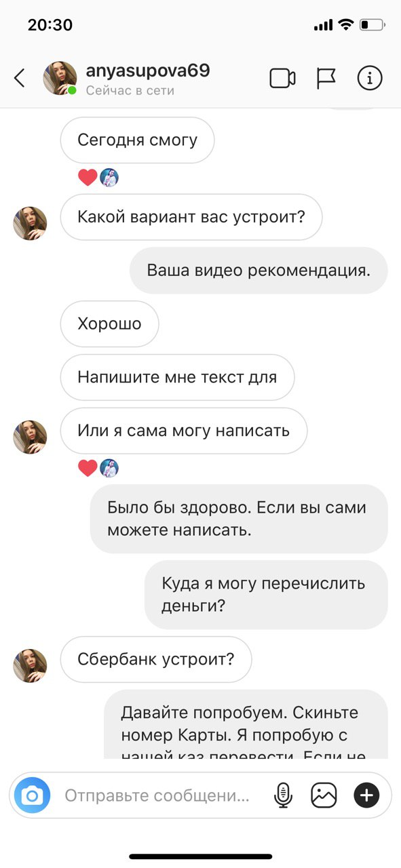Select the "Хорошо" message bubble
Image resolution: width=401 pixels, height=868 pixels.
(110, 323)
